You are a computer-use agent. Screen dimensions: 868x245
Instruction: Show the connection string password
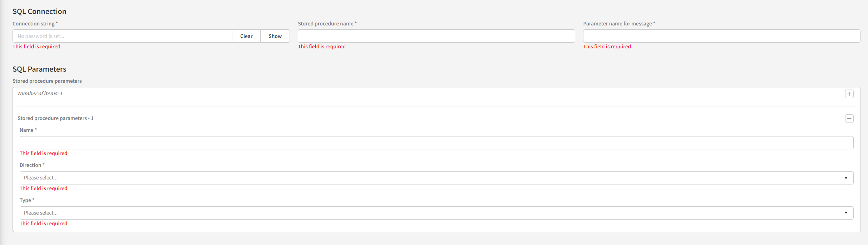coord(275,36)
